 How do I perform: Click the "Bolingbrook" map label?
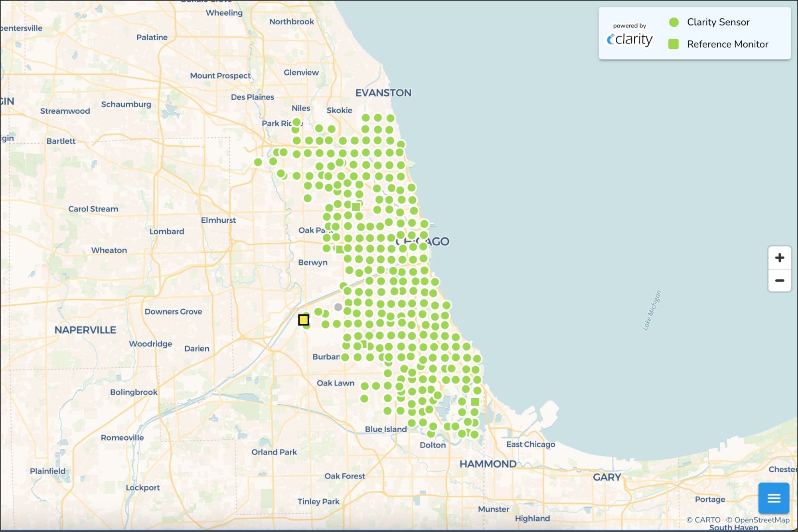point(134,392)
